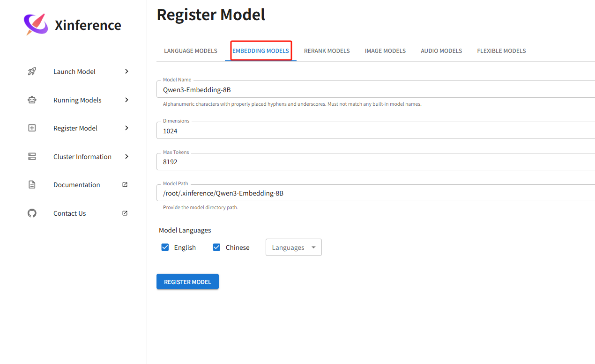This screenshot has height=364, width=595.
Task: Uncheck the English language checkbox
Action: pyautogui.click(x=165, y=247)
